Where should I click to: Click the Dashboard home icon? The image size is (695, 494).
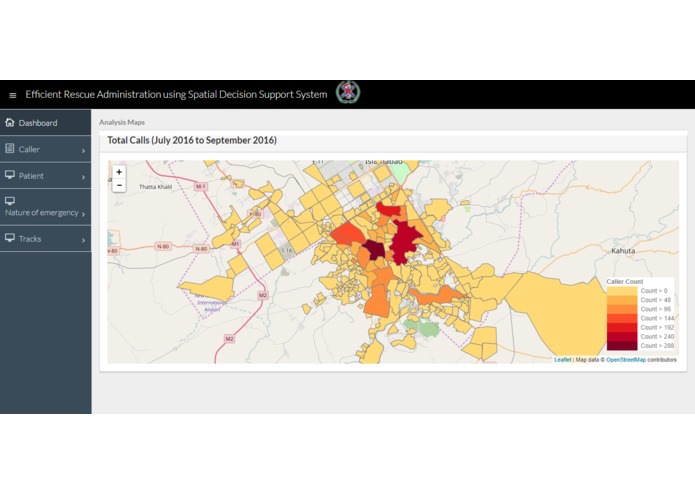pos(10,122)
